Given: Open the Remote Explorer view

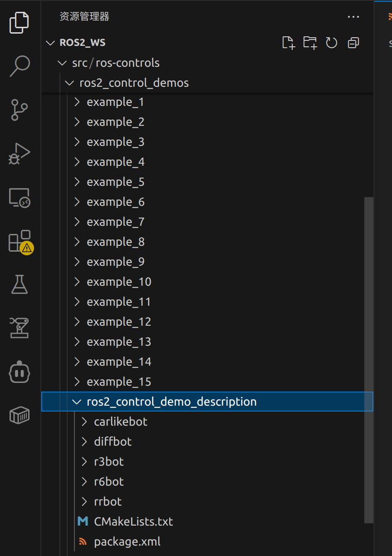Looking at the screenshot, I should pyautogui.click(x=20, y=198).
